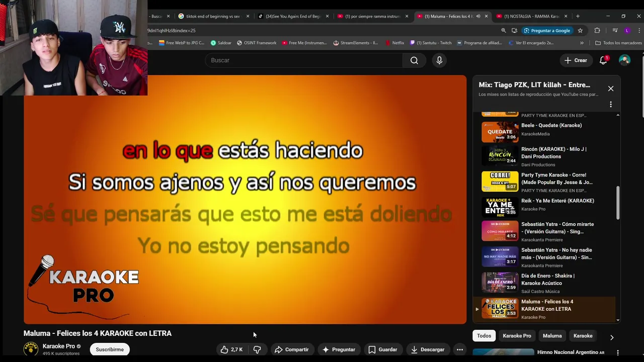This screenshot has height=362, width=644.
Task: Open the YouTube account avatar menu
Action: click(x=624, y=60)
